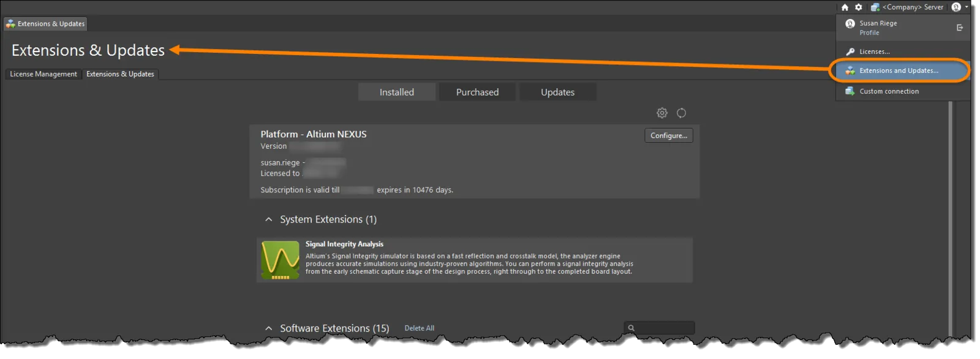Click the Configure... button
This screenshot has height=359, width=980.
tap(669, 135)
